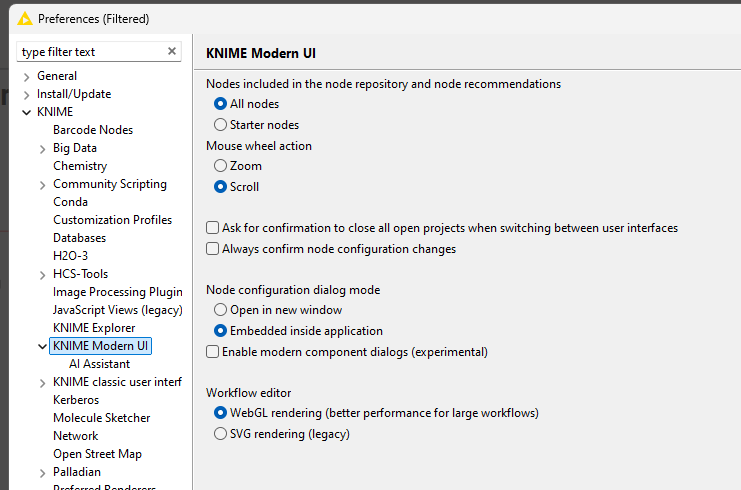The width and height of the screenshot is (741, 490).
Task: Switch to SVG rendering (legacy)
Action: (220, 434)
